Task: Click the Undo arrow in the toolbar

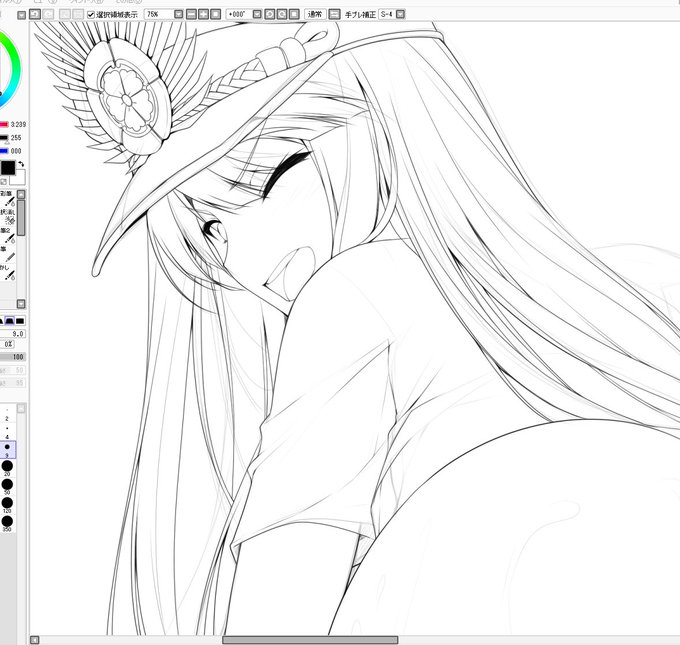Action: click(x=35, y=14)
